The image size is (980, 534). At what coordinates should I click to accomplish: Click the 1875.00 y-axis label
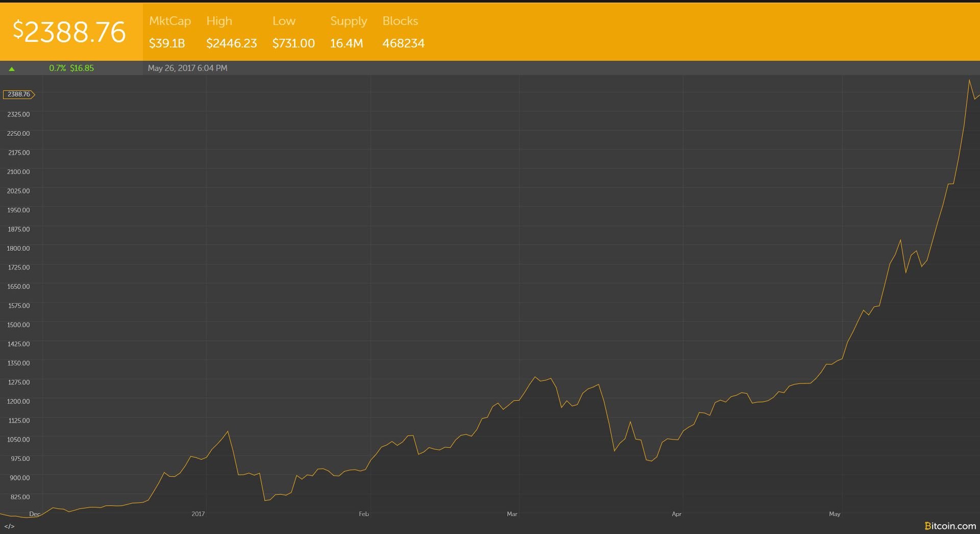pyautogui.click(x=19, y=229)
